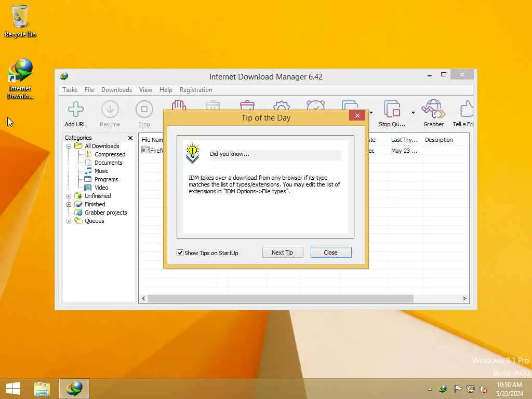Select the Firefox download row
This screenshot has width=532, height=399.
click(x=152, y=150)
